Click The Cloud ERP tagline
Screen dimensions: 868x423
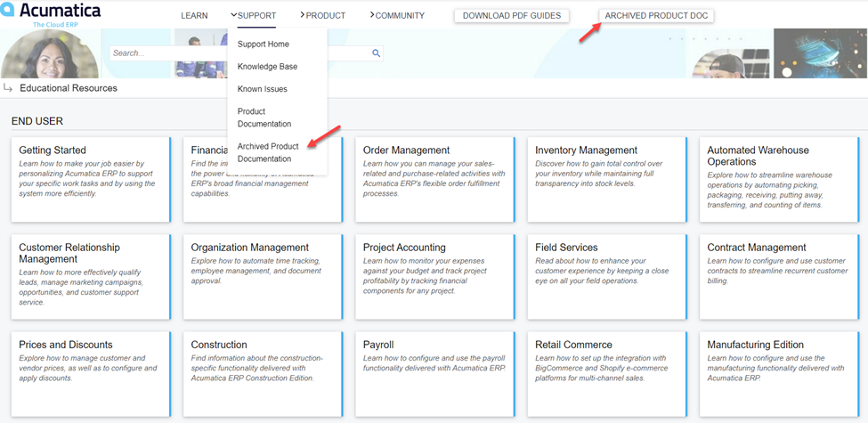(55, 24)
